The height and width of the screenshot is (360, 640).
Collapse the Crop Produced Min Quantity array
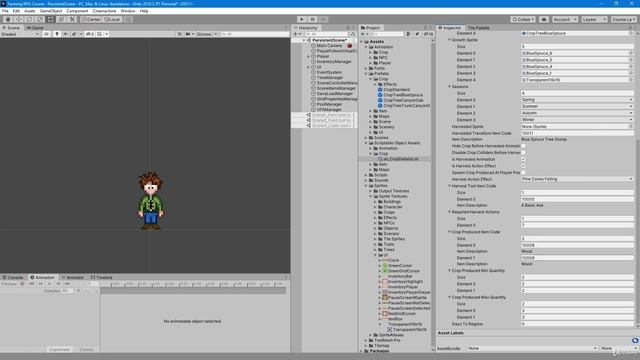[x=450, y=271]
